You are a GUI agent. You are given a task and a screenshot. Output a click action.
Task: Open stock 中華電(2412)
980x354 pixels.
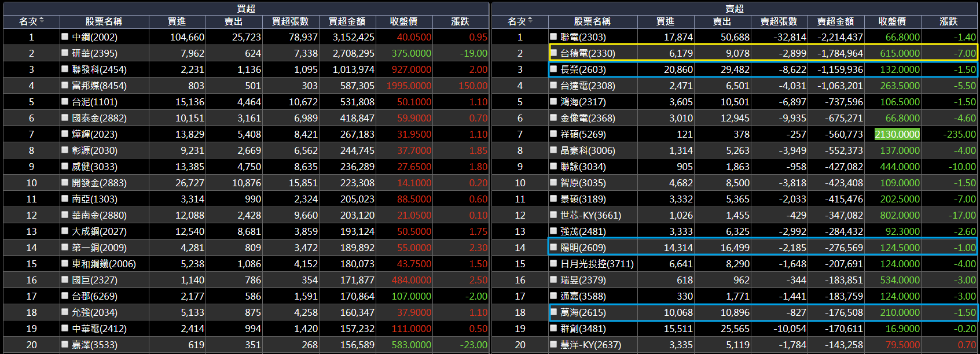click(x=99, y=329)
